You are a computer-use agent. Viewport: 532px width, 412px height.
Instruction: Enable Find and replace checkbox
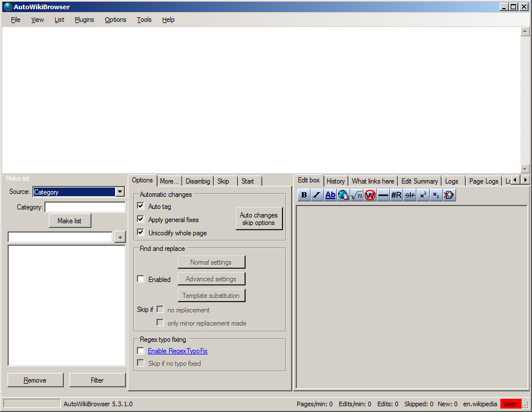140,279
